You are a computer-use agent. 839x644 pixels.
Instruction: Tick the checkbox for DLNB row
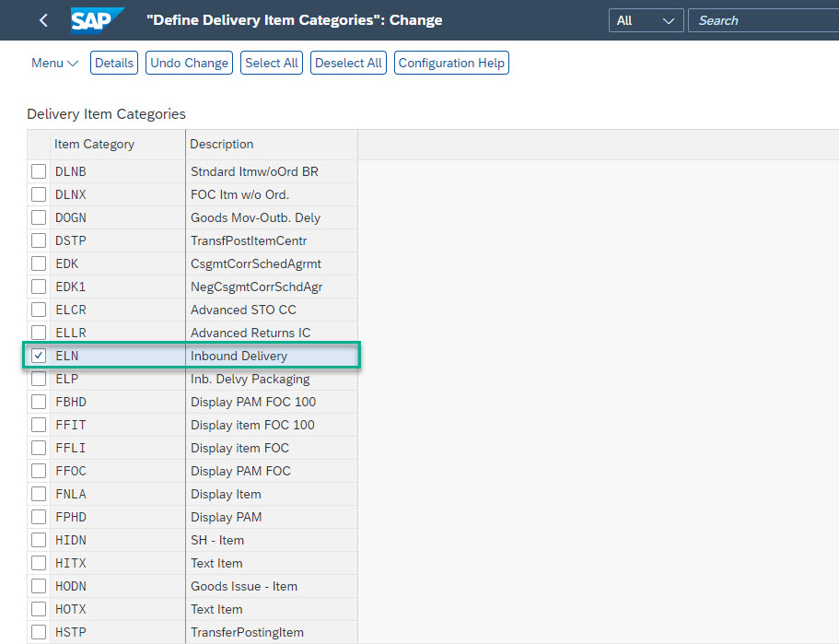coord(39,171)
